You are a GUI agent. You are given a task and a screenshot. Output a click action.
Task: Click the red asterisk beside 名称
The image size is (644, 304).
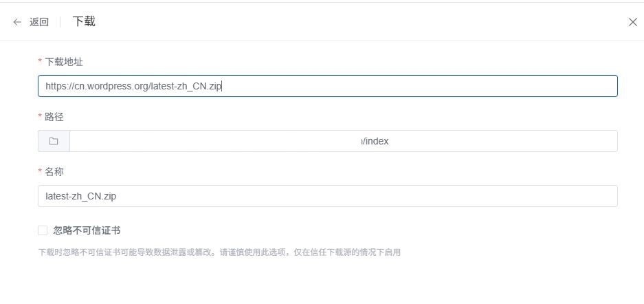[41, 171]
